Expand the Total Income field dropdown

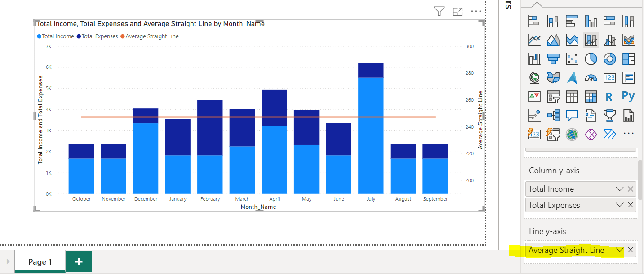tap(620, 189)
